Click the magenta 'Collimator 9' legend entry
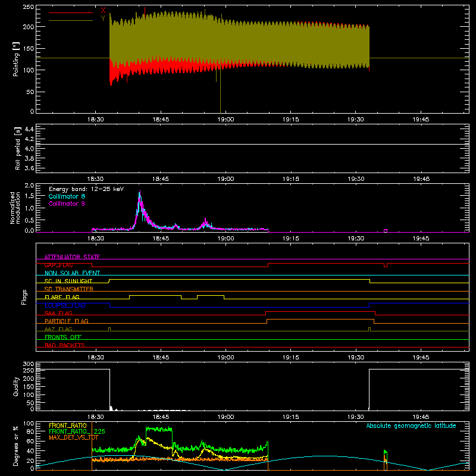 (x=67, y=203)
